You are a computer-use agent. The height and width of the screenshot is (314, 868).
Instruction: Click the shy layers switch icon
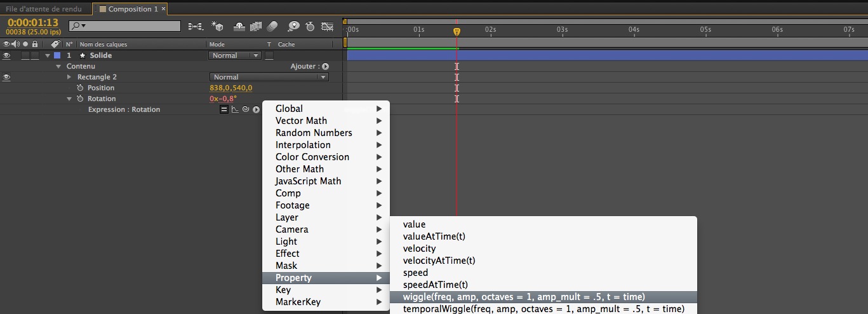coord(240,26)
